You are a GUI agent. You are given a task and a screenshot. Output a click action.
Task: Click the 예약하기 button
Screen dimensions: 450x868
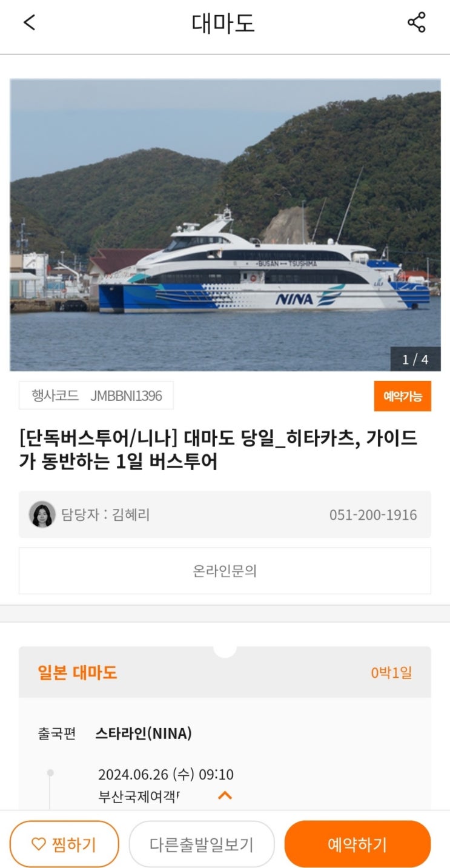click(x=357, y=844)
